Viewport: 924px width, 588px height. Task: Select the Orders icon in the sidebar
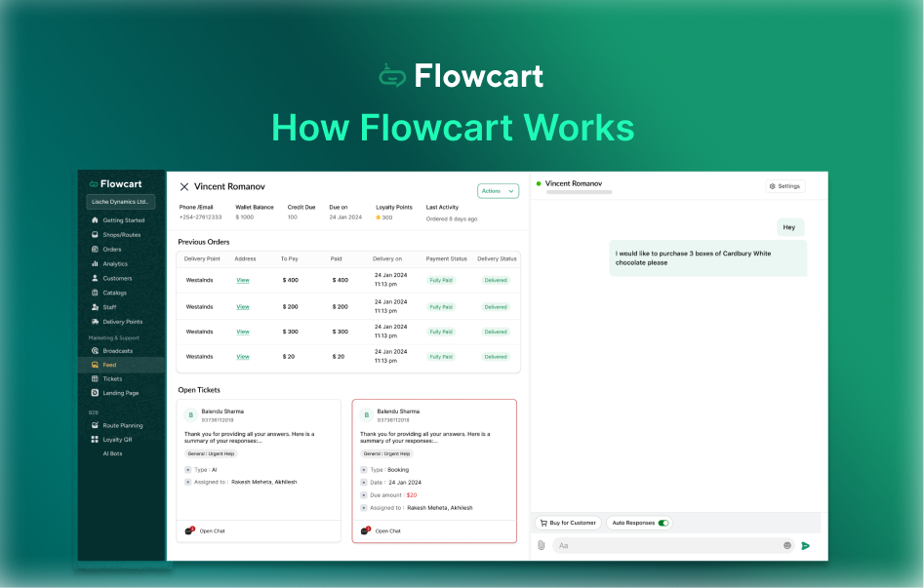95,249
